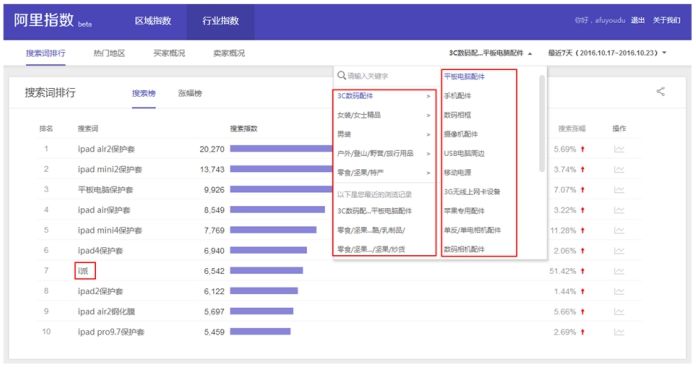Viewport: 696px width, 367px height.
Task: Click search bar for ipad2保护套 6,122
Action: click(264, 291)
